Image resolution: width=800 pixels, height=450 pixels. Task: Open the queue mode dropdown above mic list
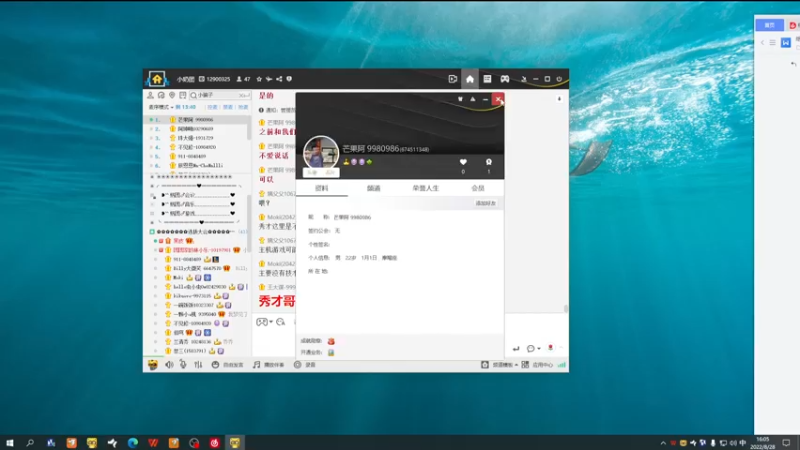tap(161, 107)
